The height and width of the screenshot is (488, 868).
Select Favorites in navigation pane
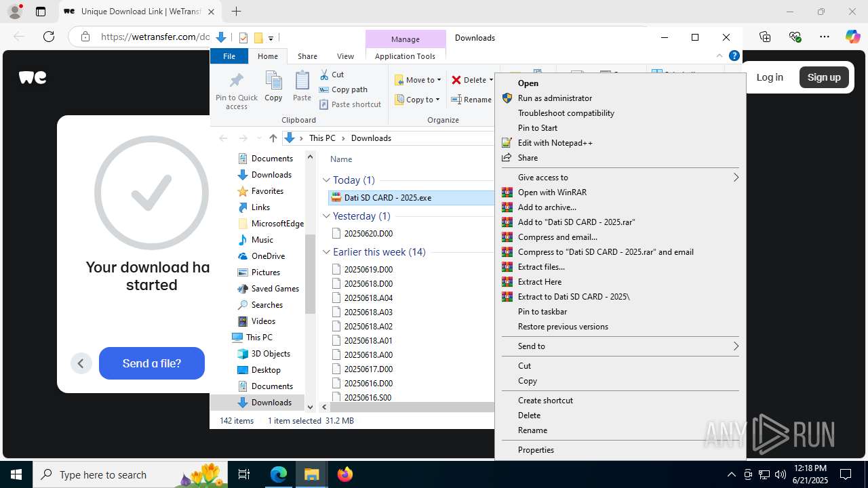click(x=267, y=191)
